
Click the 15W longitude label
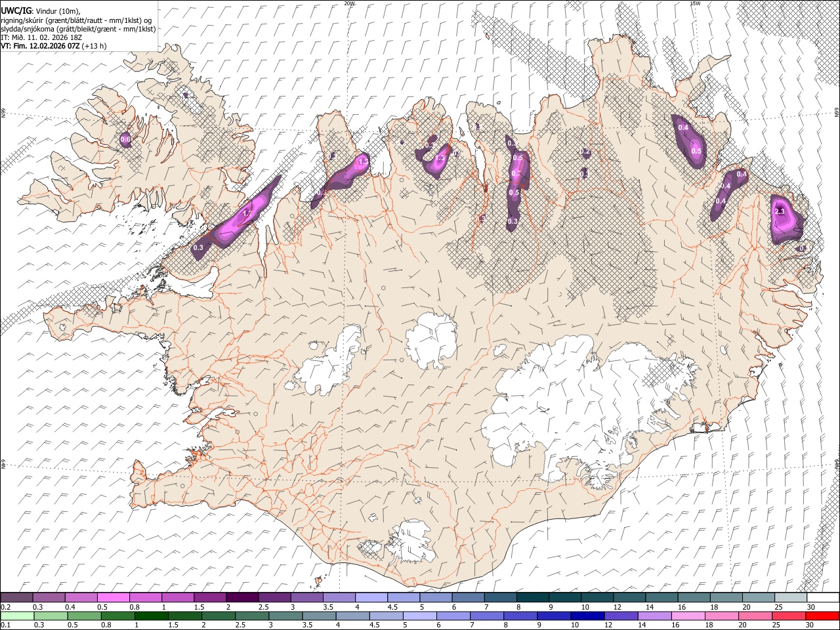(695, 3)
